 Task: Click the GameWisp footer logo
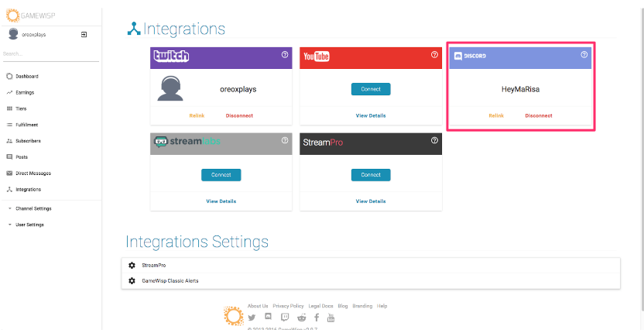[x=234, y=316]
